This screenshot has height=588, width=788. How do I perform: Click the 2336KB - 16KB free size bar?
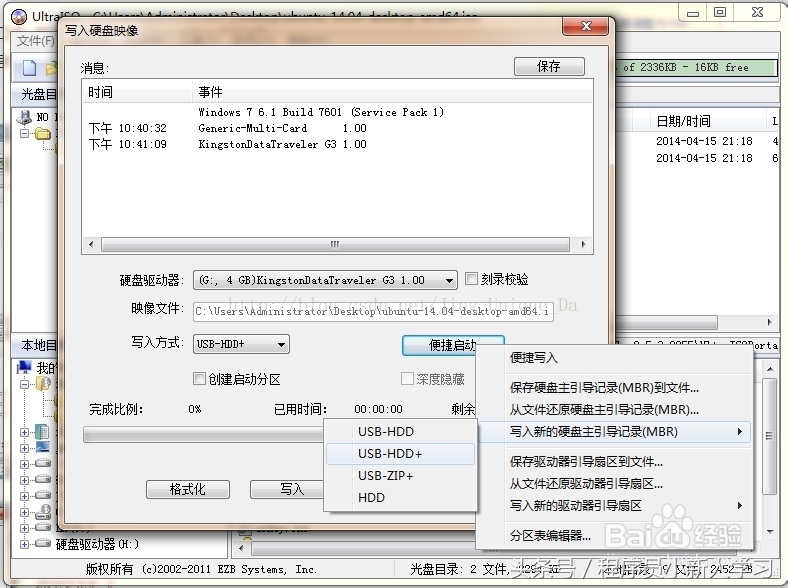[697, 67]
